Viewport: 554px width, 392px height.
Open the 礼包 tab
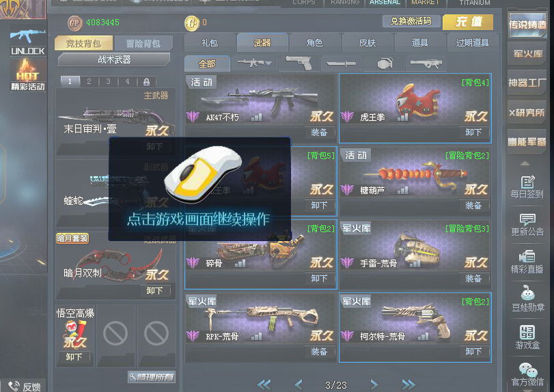click(210, 43)
